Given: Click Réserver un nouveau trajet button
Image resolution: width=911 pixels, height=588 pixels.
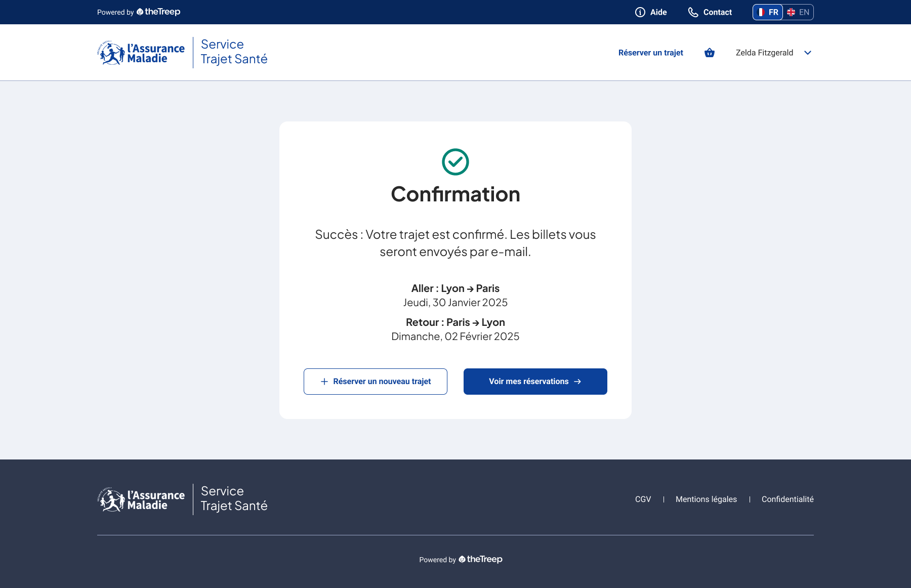Looking at the screenshot, I should point(376,382).
